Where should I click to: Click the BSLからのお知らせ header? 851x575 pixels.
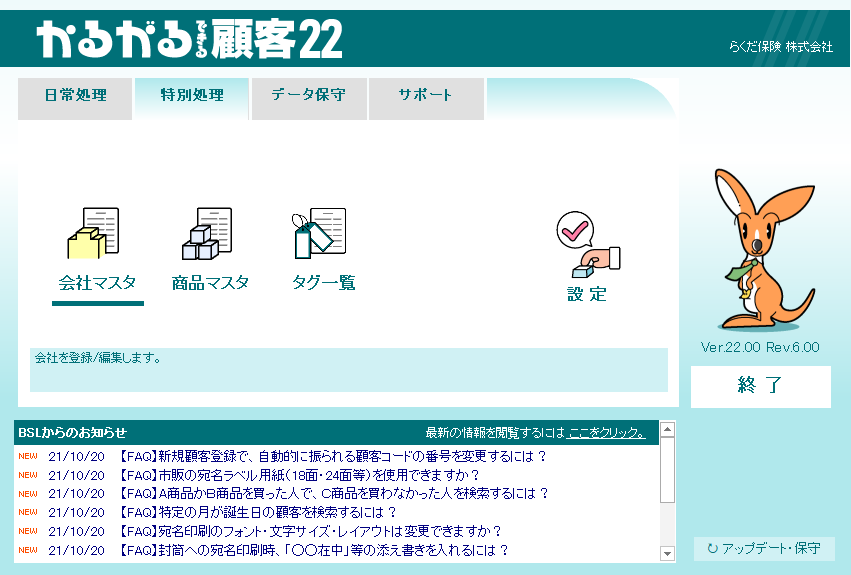click(x=72, y=433)
